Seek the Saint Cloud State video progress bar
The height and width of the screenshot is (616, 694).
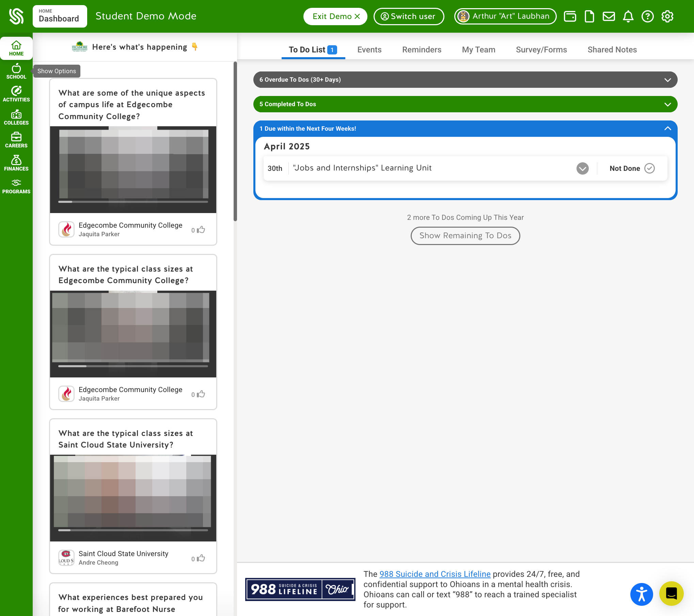133,530
